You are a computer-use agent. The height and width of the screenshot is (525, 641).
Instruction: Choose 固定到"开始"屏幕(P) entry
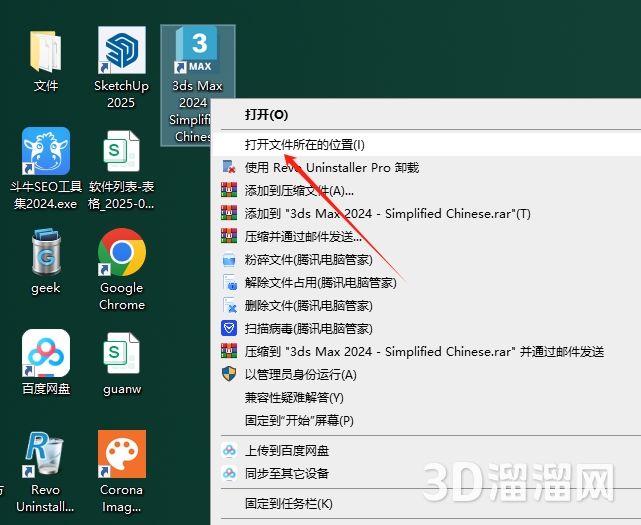point(426,420)
